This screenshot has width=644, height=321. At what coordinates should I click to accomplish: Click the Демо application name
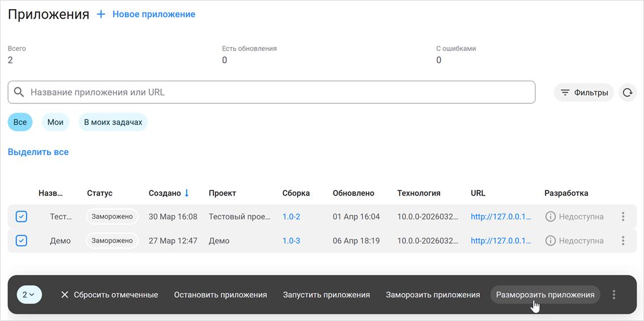click(60, 241)
